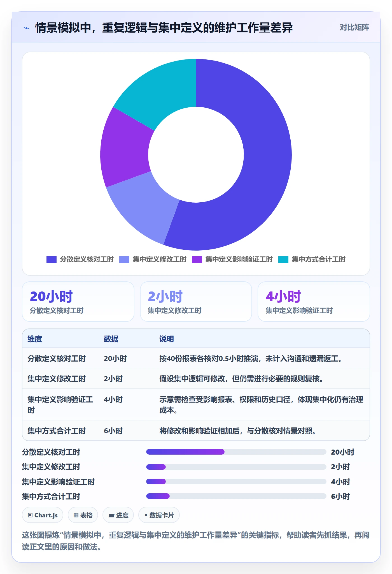Screen dimensions: 392x574
Task: Click the main title heading text
Action: pos(164,28)
